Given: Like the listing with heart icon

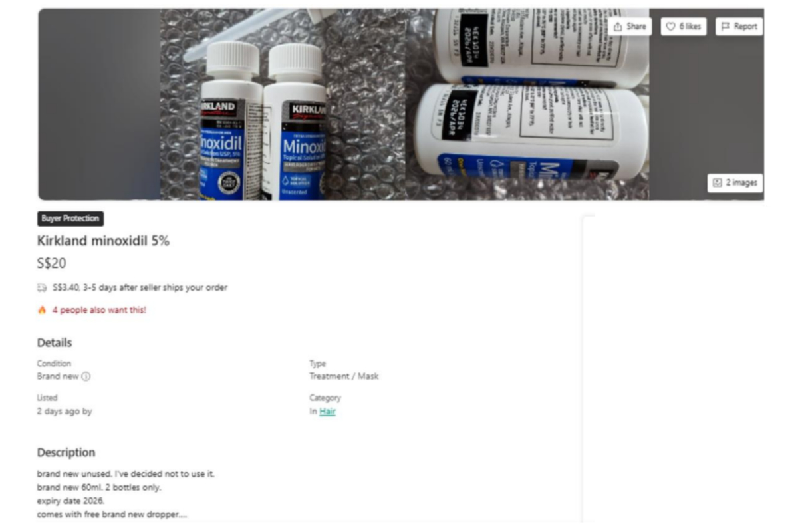Looking at the screenshot, I should [x=684, y=27].
